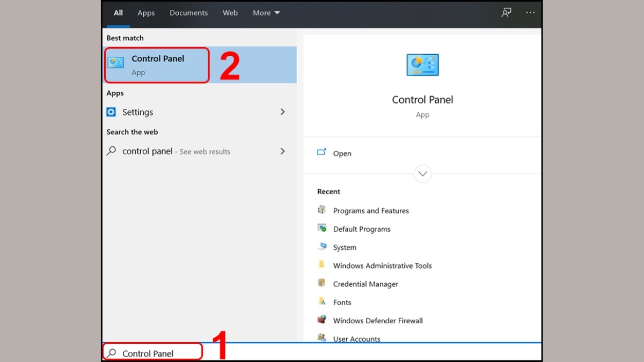Click the Default Programs icon

point(321,228)
